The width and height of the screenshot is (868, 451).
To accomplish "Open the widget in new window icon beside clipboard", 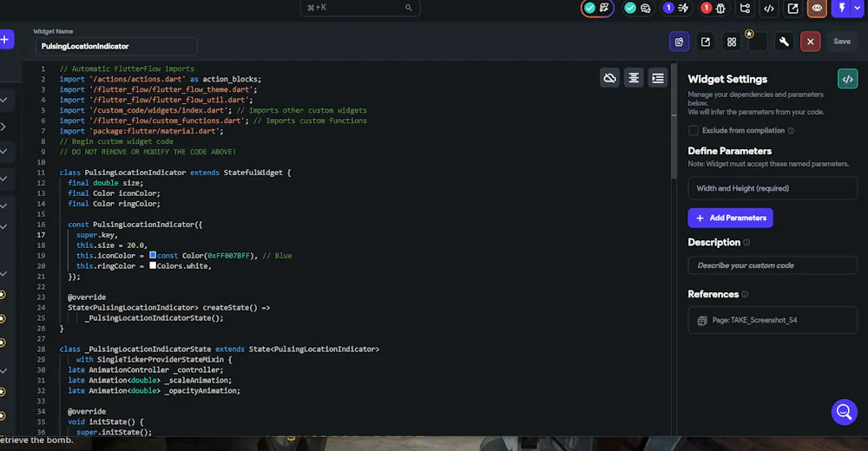I will 705,42.
